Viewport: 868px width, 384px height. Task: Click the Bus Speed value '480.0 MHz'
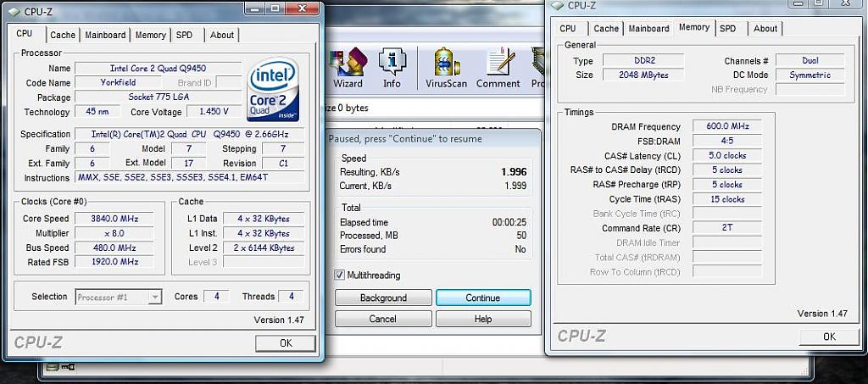point(114,248)
